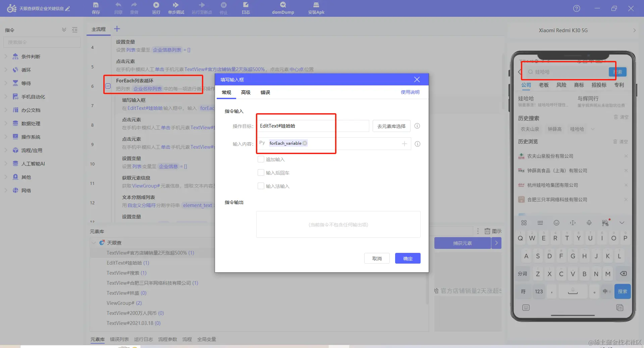This screenshot has width=644, height=348.
Task: Expand the 循环 command category
Action: 6,70
